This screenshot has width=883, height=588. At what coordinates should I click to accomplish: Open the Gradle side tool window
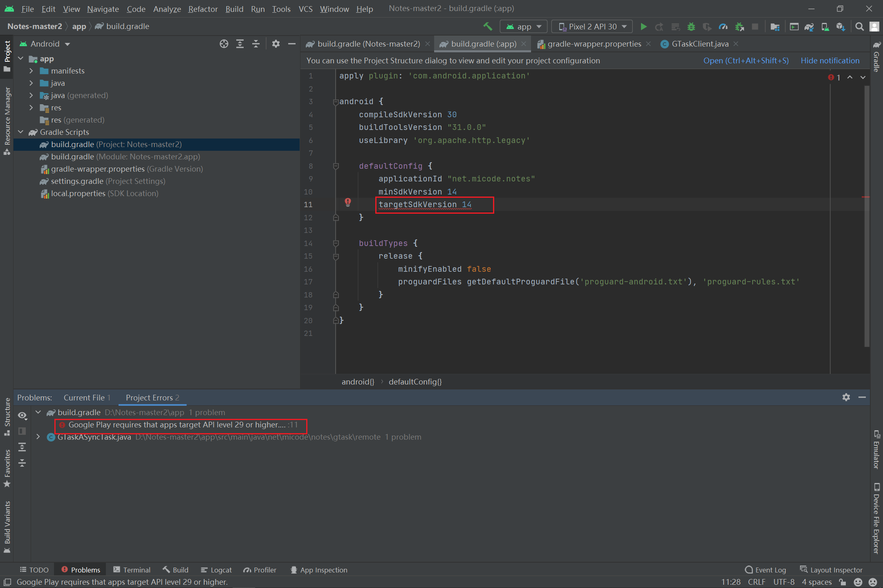click(876, 57)
